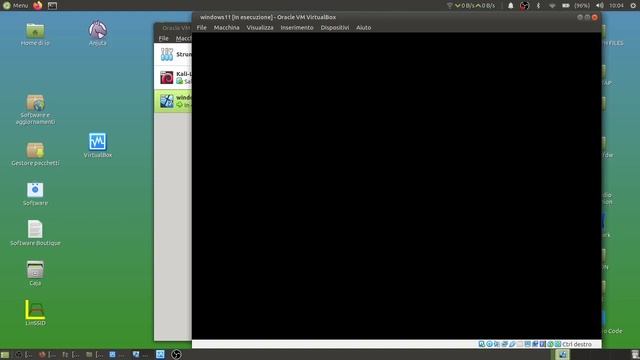Click the hard disk activity status icon
The height and width of the screenshot is (360, 640).
[x=482, y=344]
